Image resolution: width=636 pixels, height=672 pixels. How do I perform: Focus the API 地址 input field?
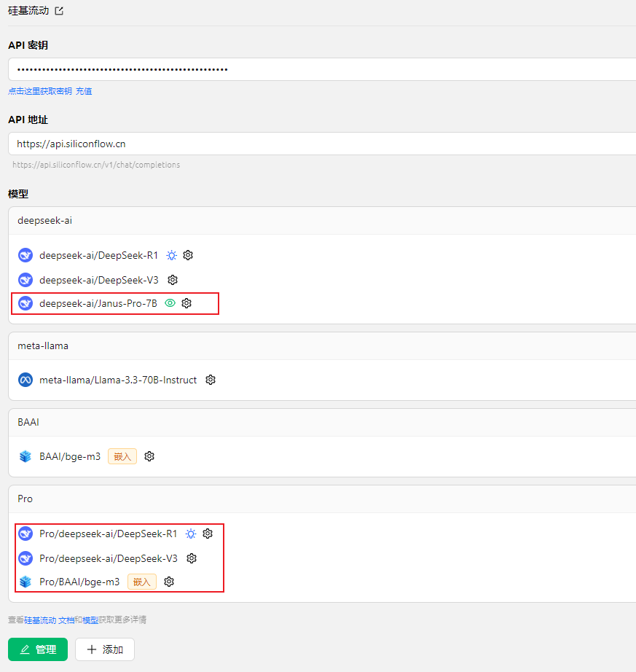(x=322, y=144)
